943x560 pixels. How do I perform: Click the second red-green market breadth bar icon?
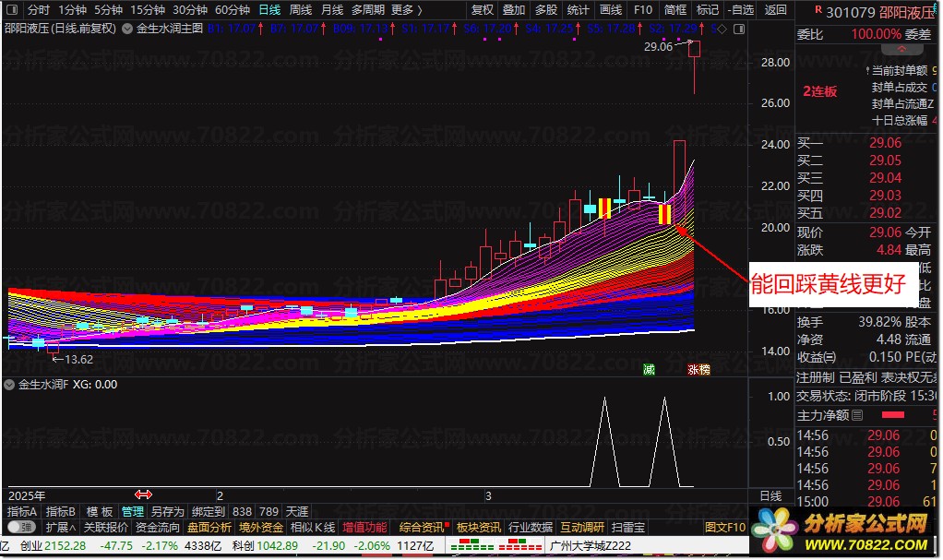[520, 545]
